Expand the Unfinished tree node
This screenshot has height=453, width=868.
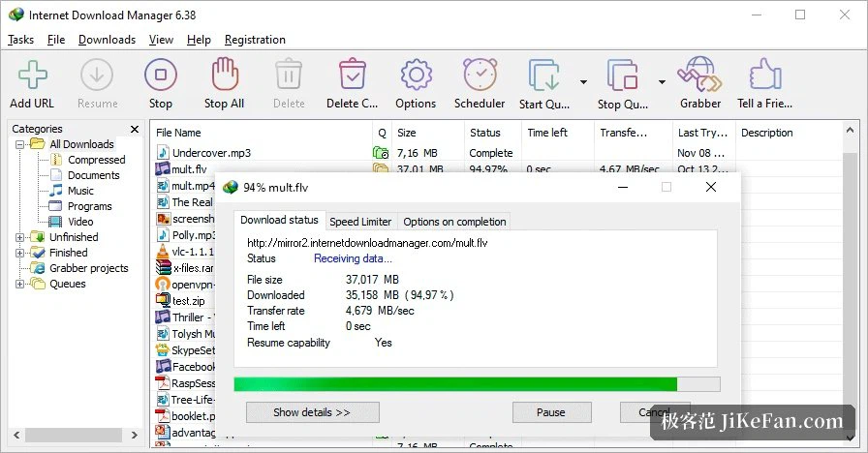[x=20, y=237]
